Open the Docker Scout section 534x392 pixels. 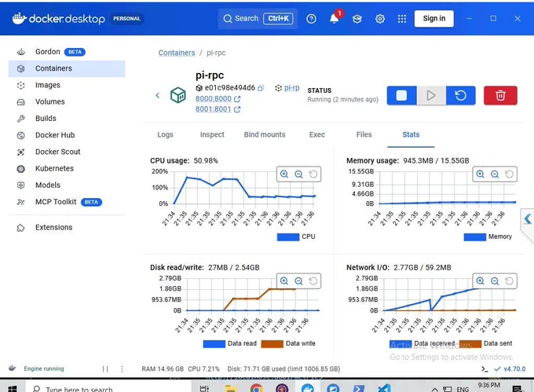click(67, 152)
